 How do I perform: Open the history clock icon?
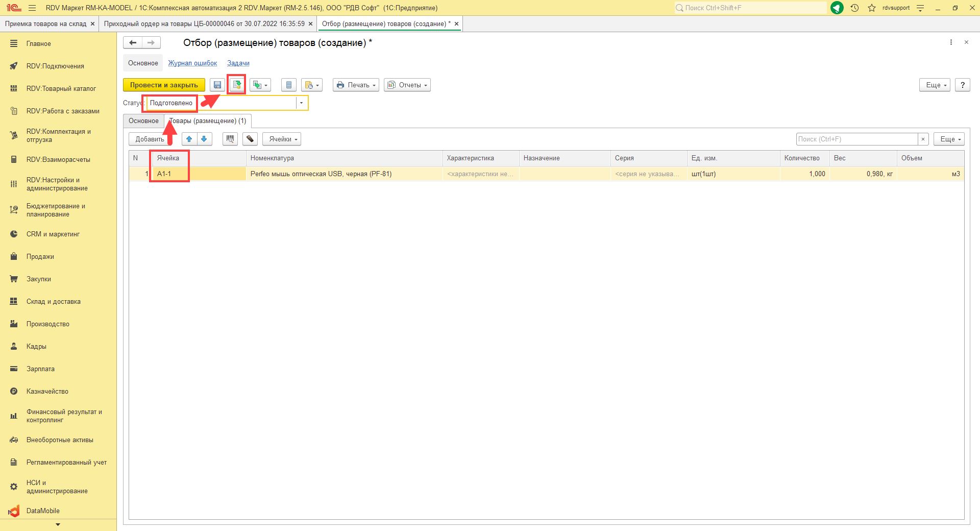tap(855, 8)
